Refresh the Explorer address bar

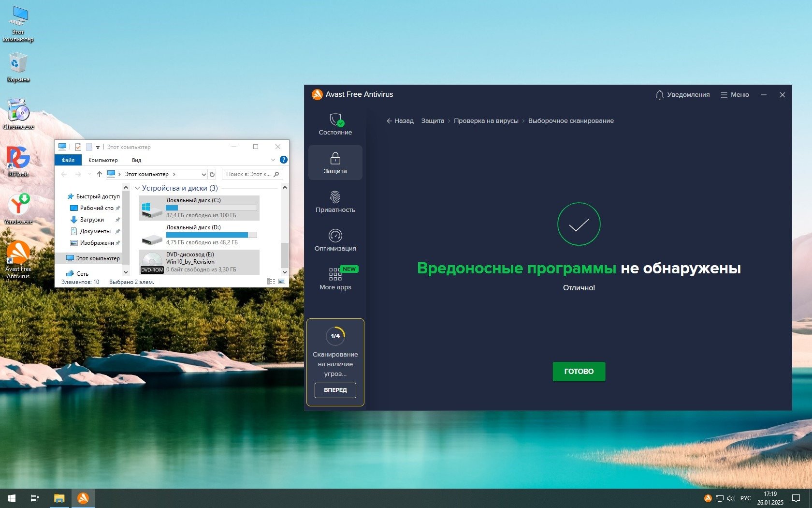point(212,174)
